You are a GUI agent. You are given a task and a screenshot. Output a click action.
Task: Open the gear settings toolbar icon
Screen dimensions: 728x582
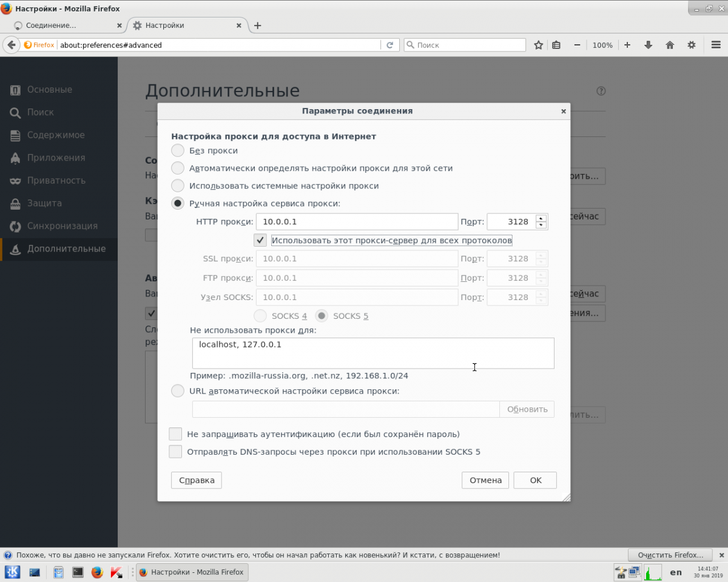(691, 45)
